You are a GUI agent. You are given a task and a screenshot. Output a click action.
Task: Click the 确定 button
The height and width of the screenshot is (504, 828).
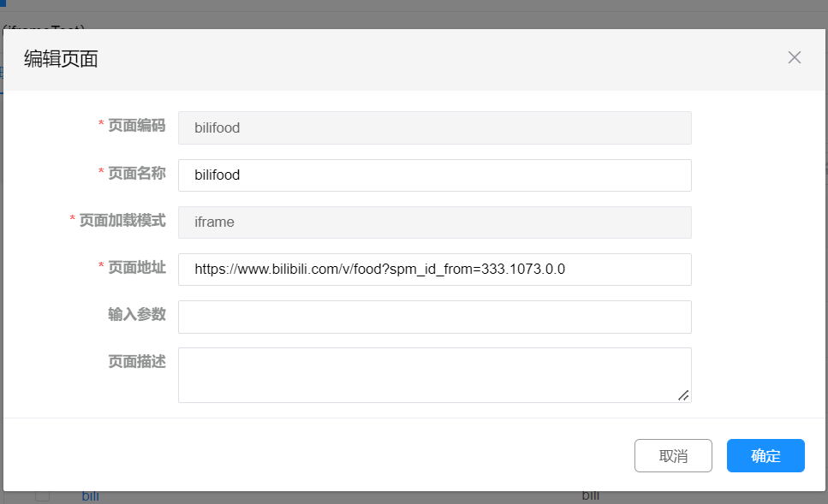765,456
